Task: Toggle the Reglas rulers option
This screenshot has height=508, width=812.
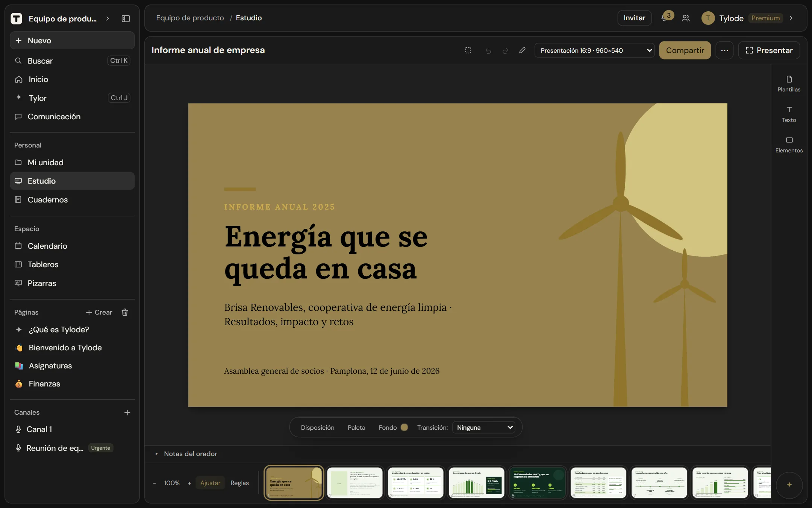Action: (239, 483)
